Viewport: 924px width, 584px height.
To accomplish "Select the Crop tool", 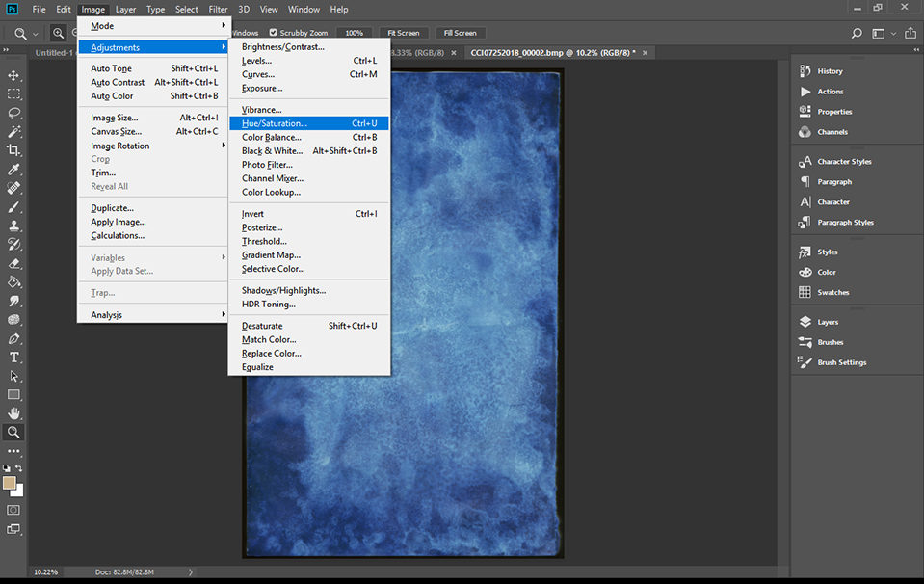I will [x=13, y=150].
